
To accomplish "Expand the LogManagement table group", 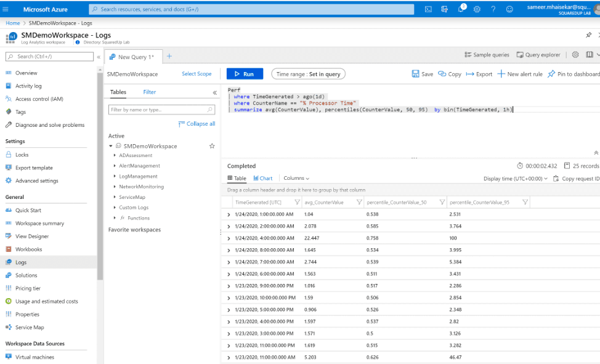I will [115, 176].
